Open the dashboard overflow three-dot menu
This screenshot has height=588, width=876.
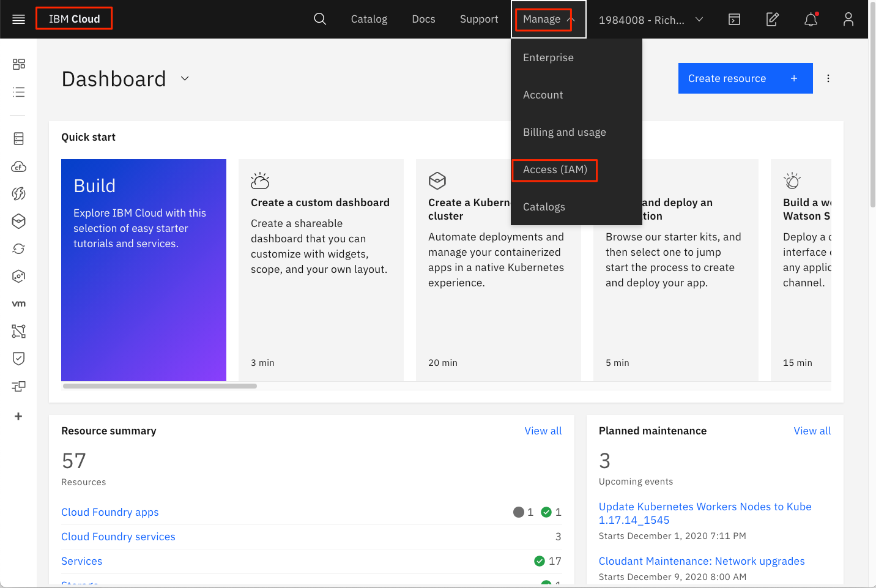828,78
